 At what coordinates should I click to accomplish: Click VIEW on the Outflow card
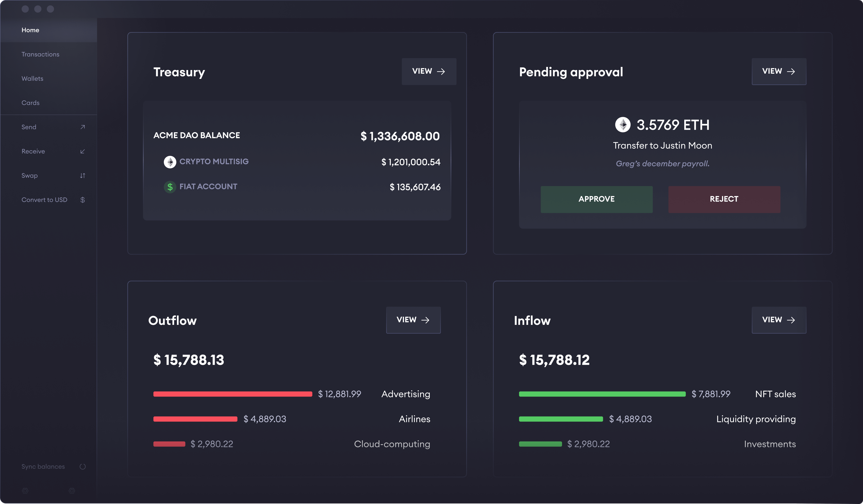click(x=413, y=320)
